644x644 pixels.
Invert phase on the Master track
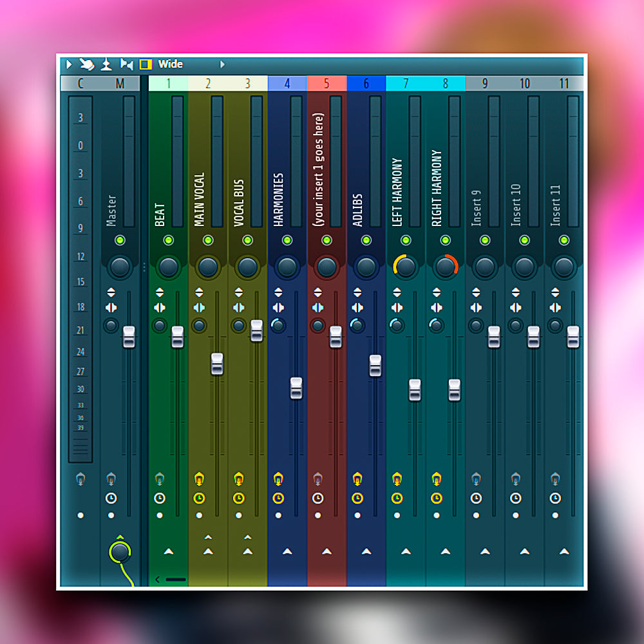(111, 292)
